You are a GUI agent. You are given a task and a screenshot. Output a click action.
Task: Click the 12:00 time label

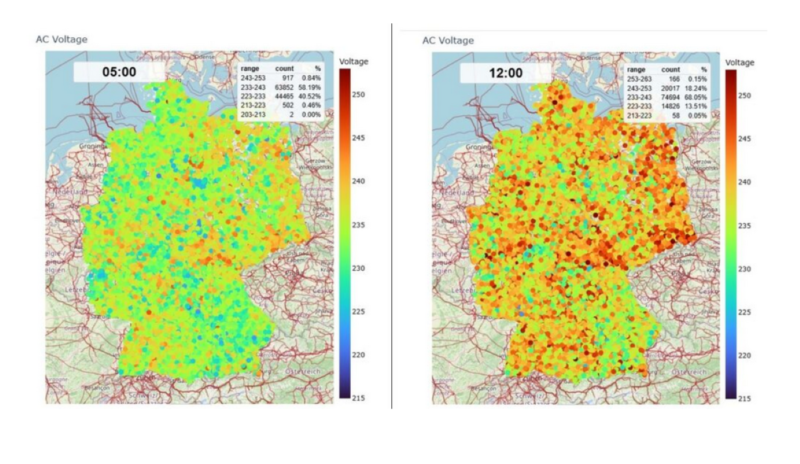[506, 73]
